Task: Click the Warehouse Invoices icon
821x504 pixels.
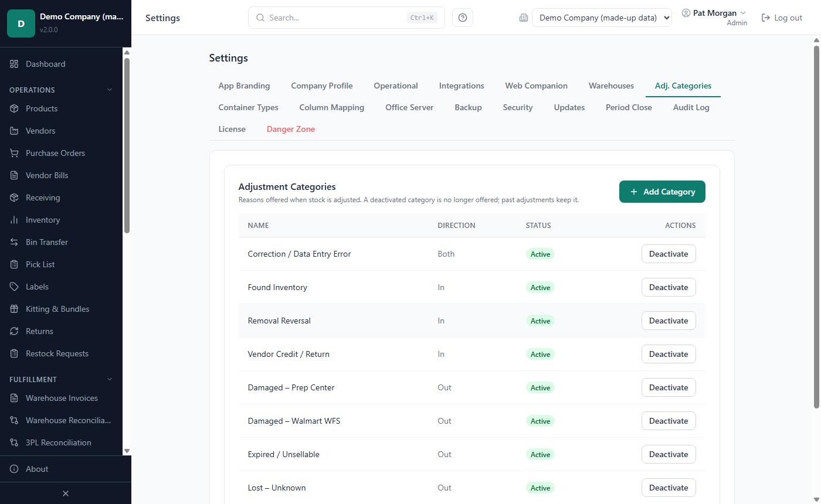Action: tap(14, 398)
